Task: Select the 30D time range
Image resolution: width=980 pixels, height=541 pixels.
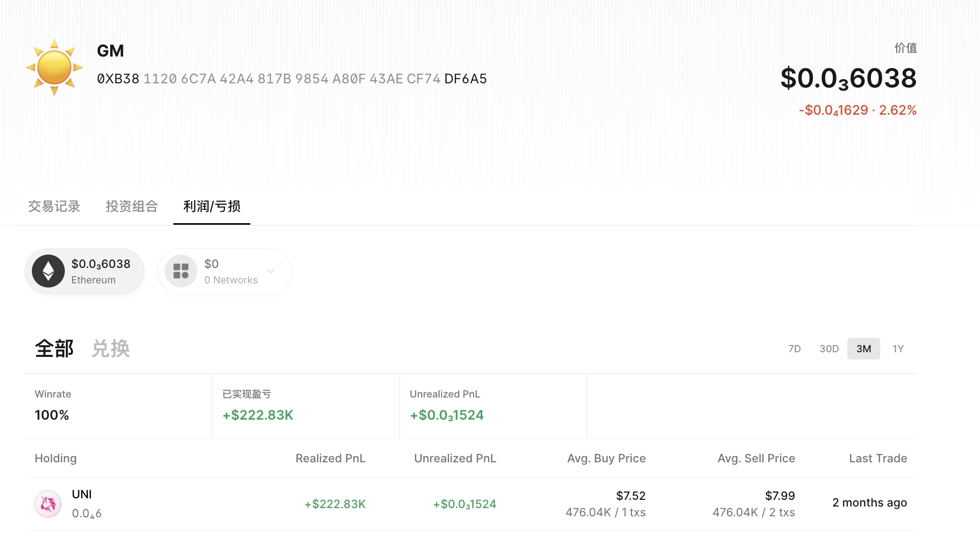Action: pos(829,349)
